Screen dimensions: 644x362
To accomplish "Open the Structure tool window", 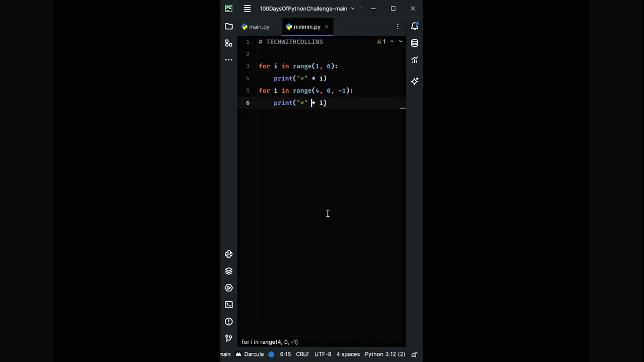I will click(229, 43).
